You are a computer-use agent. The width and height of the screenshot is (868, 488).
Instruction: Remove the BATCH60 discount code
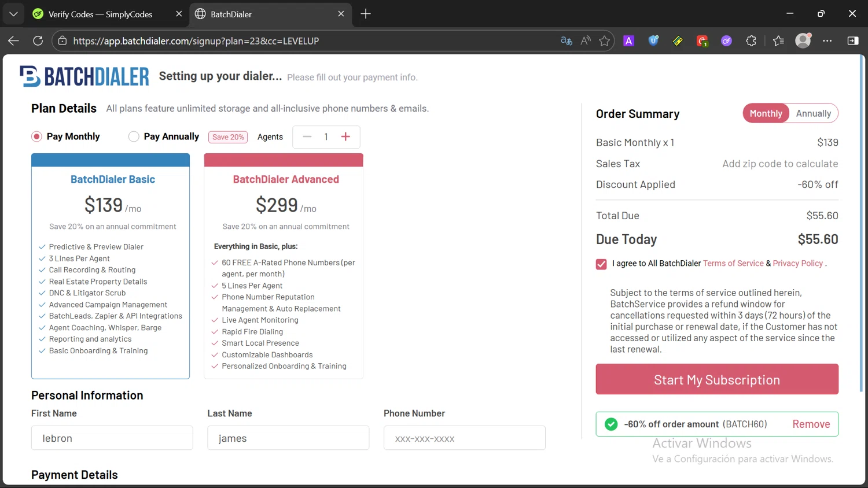[811, 424]
